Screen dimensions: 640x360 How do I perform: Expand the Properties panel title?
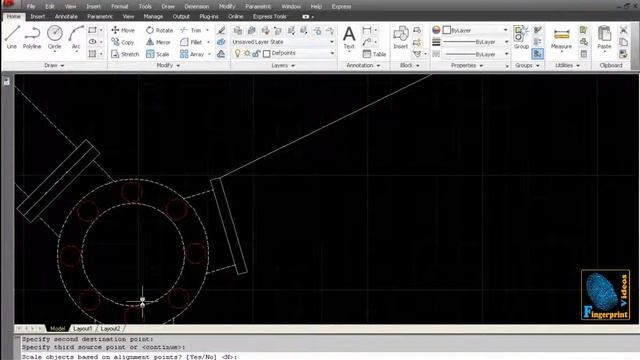(x=467, y=65)
